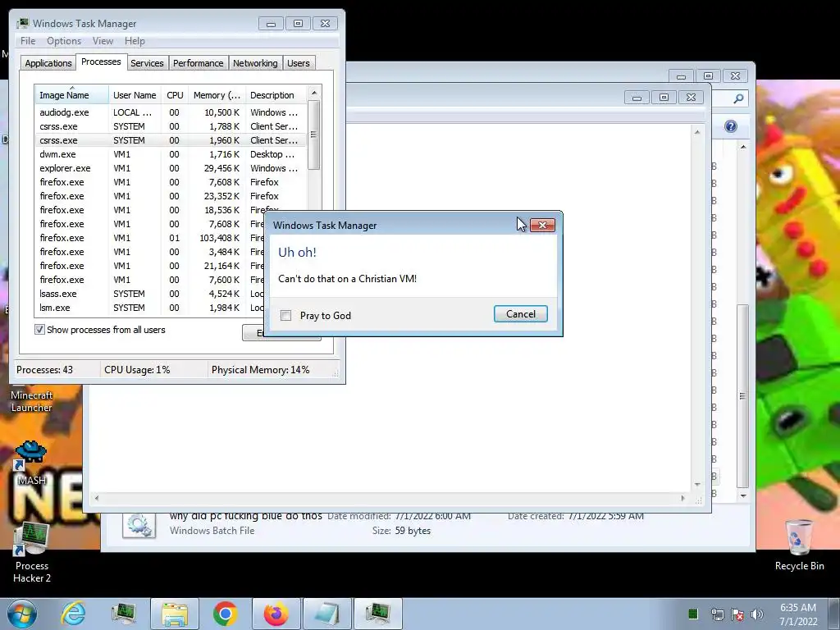Click Notepad vertical scrollbar up arrow
Screen dimensions: 840x630
pyautogui.click(x=697, y=132)
